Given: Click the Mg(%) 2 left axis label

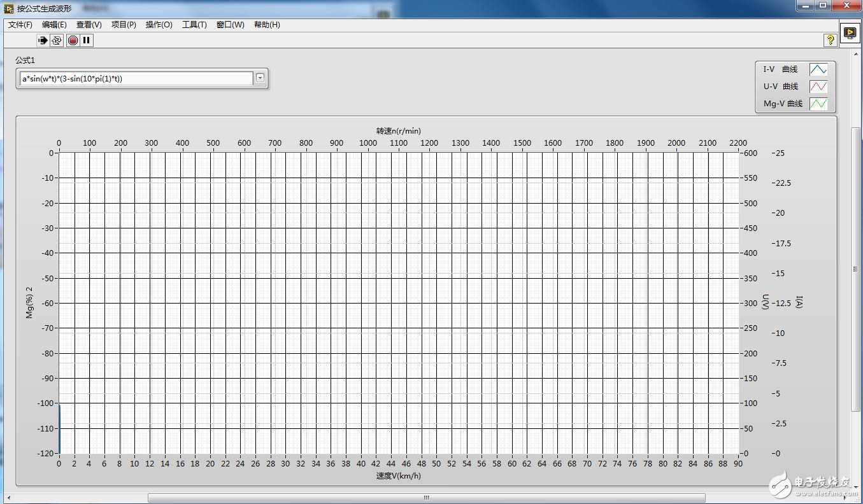Looking at the screenshot, I should coord(29,303).
